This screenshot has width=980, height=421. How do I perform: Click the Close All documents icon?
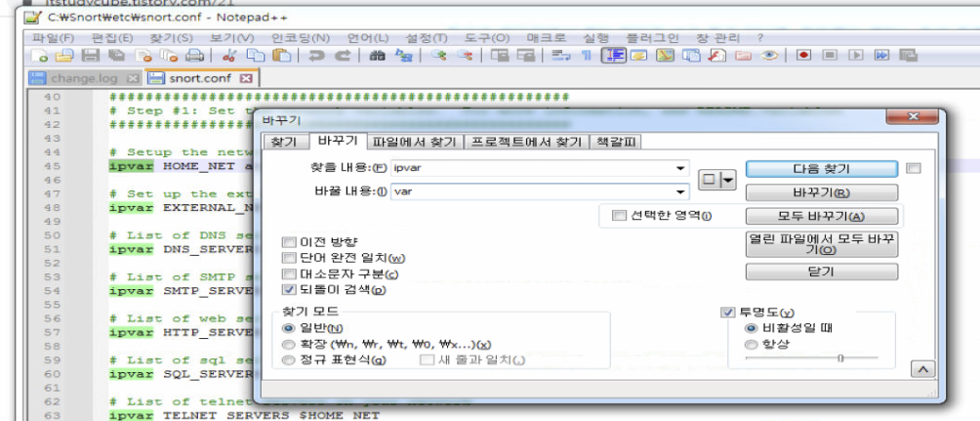point(168,56)
